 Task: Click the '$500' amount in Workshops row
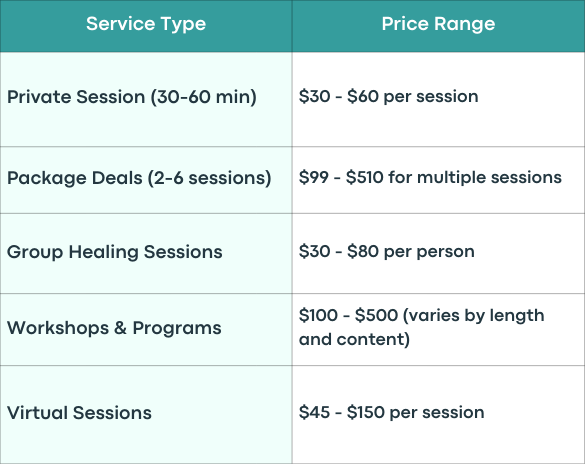click(376, 315)
